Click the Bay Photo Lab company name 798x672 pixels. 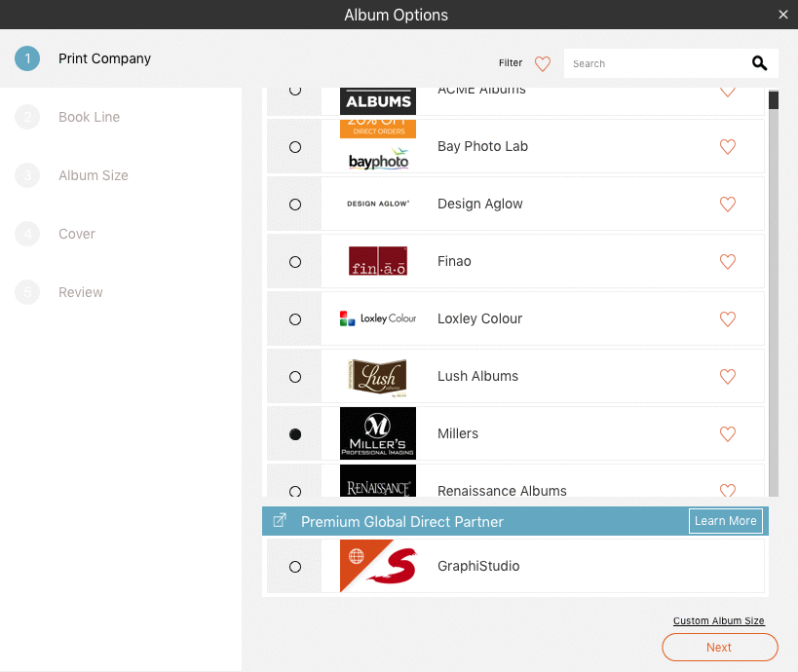(x=482, y=146)
